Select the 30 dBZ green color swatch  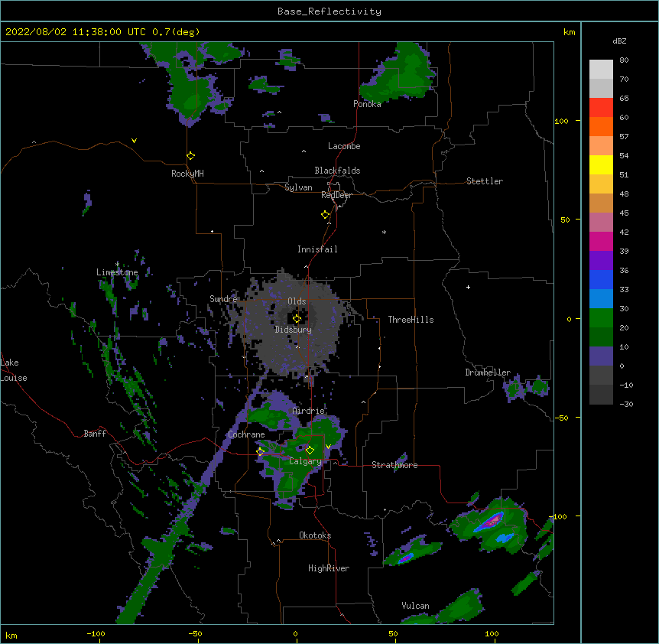pos(601,318)
